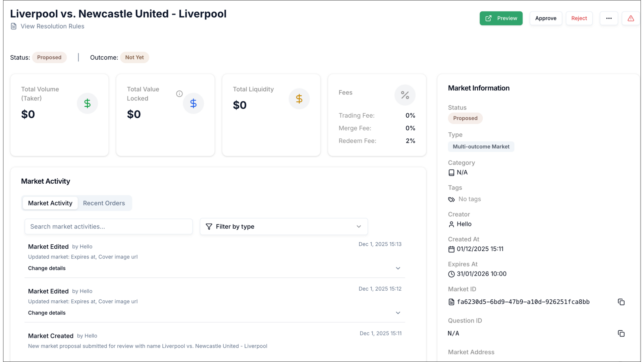Copy the Market ID to clipboard
The height and width of the screenshot is (362, 644).
tap(621, 302)
